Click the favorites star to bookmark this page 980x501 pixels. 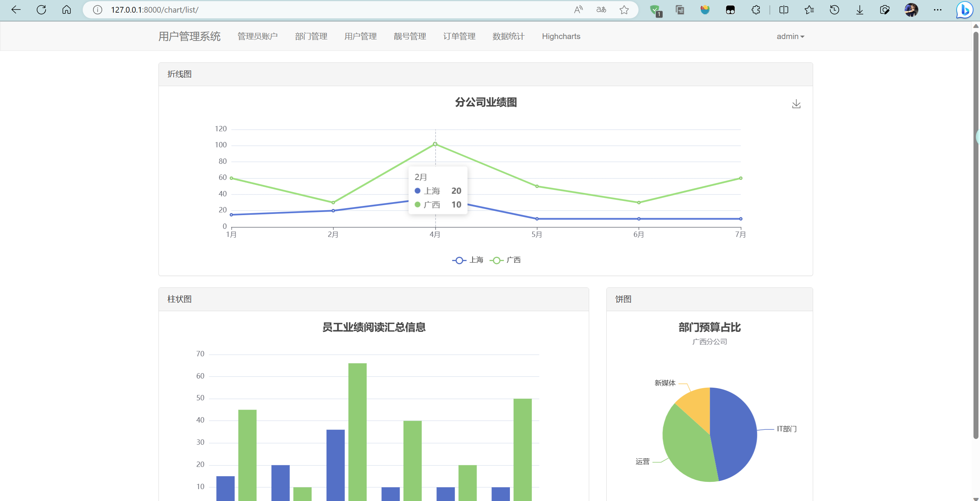click(x=624, y=10)
